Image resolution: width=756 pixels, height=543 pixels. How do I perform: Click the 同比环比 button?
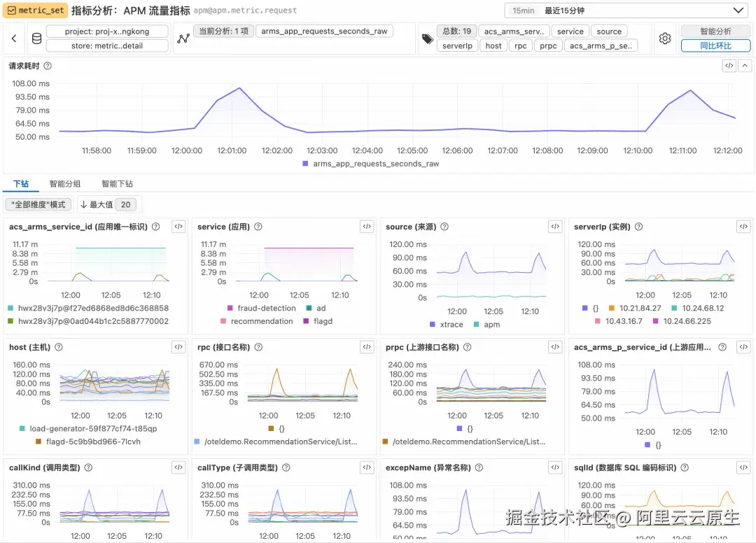click(715, 45)
